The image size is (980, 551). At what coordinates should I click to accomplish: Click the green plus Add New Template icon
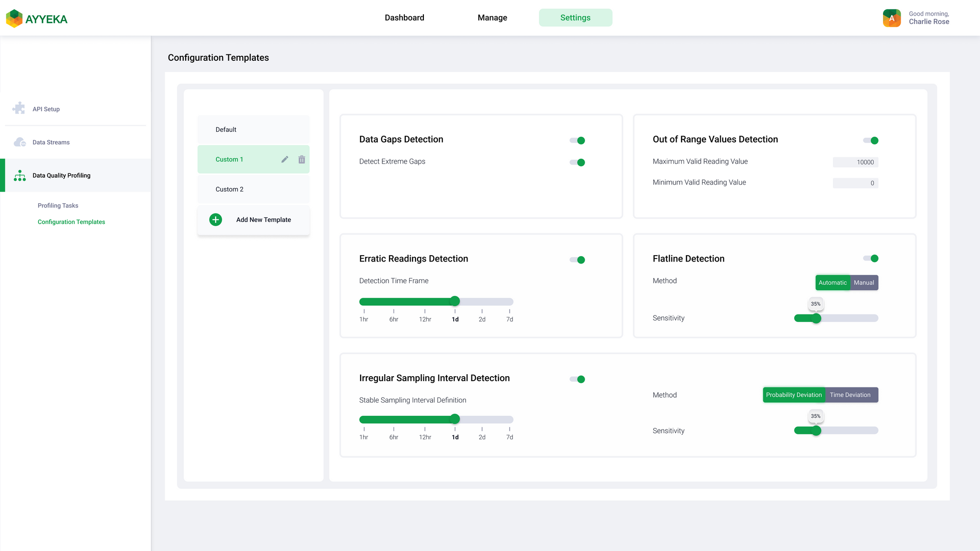tap(216, 219)
